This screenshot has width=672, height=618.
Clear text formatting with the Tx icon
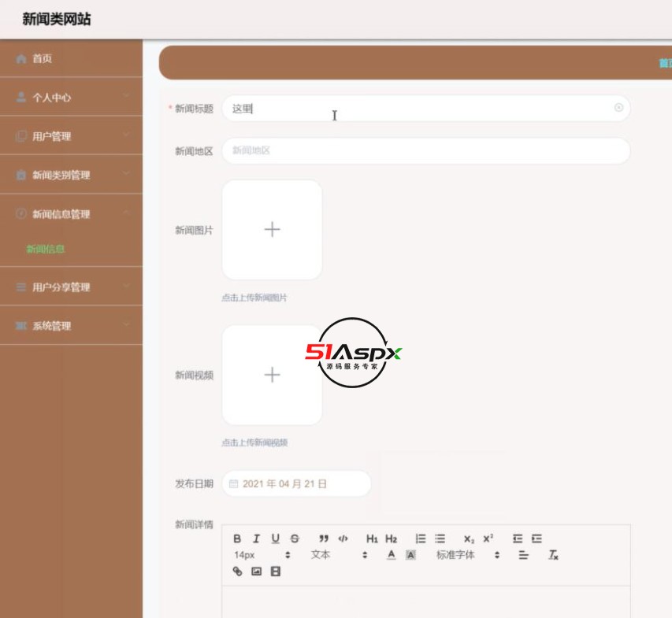(554, 553)
